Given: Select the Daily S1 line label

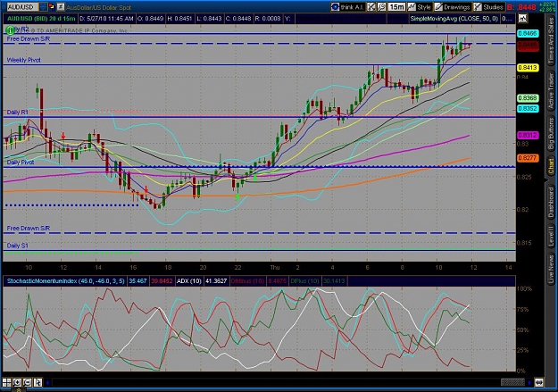Looking at the screenshot, I should tap(18, 246).
